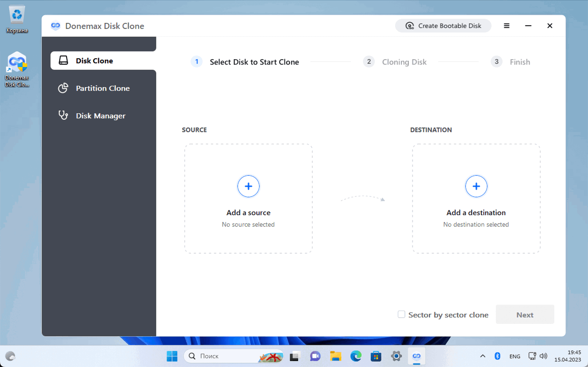Open Microsoft Store from the taskbar
The height and width of the screenshot is (367, 588).
(376, 356)
